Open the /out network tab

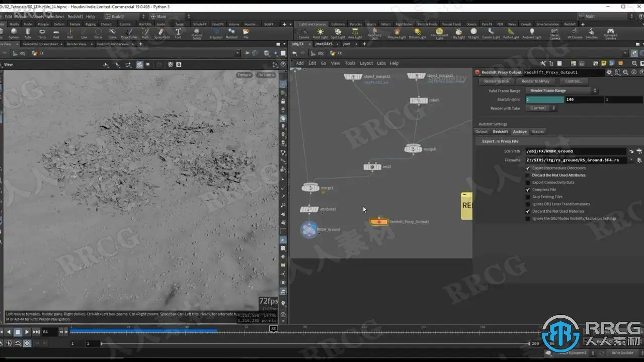click(x=346, y=44)
